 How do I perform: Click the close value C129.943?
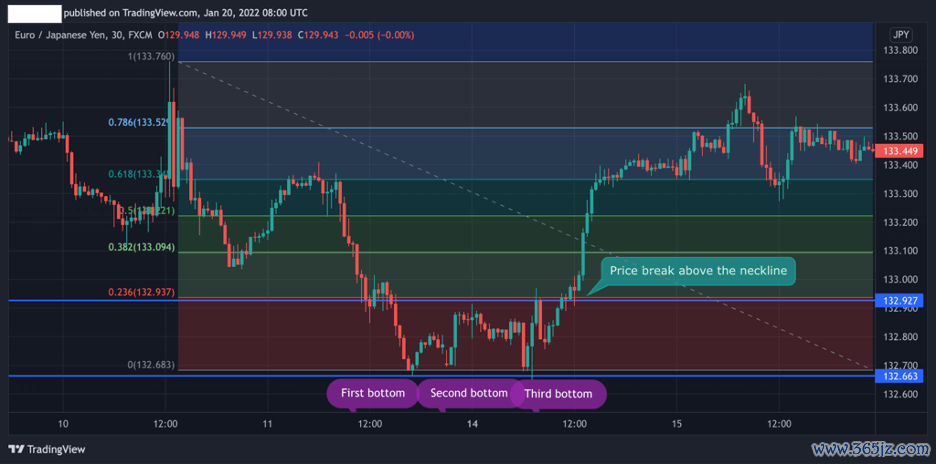coord(318,36)
